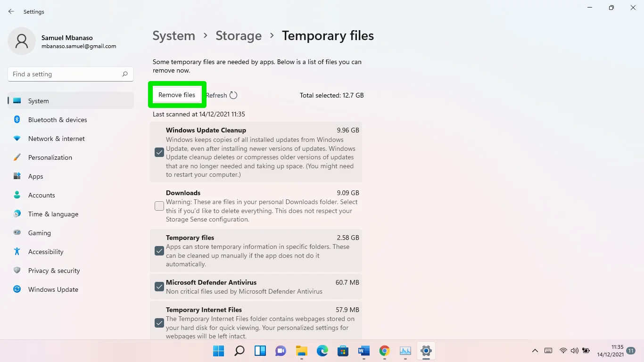
Task: Launch Microsoft Edge from taskbar
Action: coord(322,351)
